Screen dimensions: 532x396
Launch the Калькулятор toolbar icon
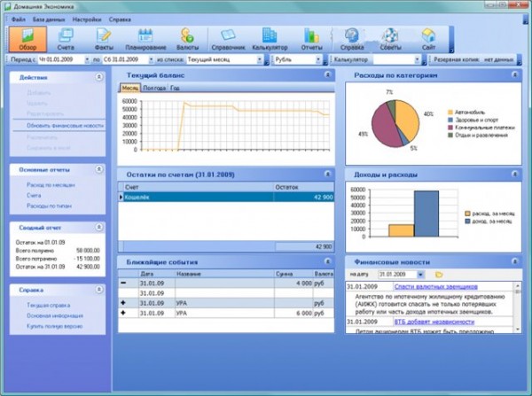point(270,39)
